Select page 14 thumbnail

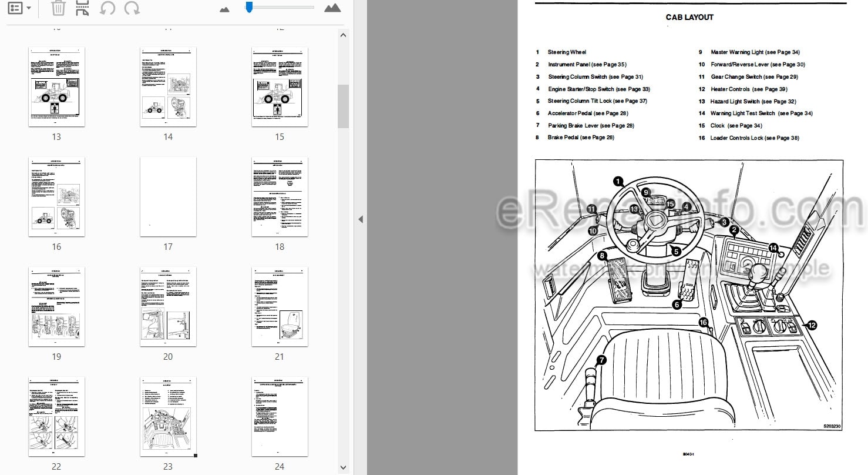coord(168,86)
